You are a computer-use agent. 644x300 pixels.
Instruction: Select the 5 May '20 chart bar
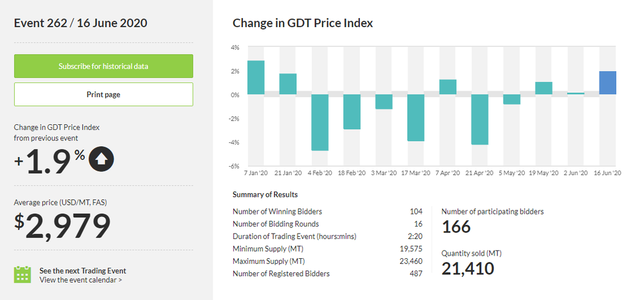point(512,99)
